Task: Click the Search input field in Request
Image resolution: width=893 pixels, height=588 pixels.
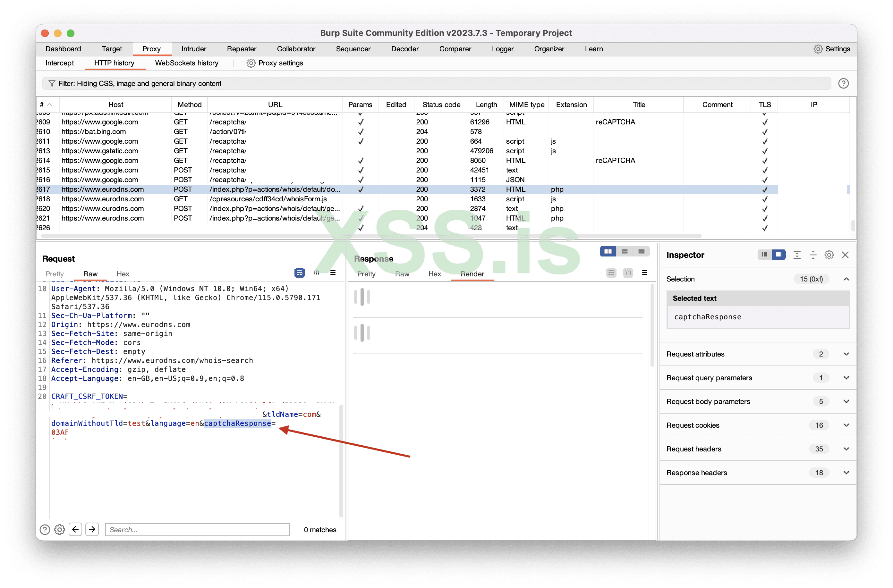Action: pos(197,530)
